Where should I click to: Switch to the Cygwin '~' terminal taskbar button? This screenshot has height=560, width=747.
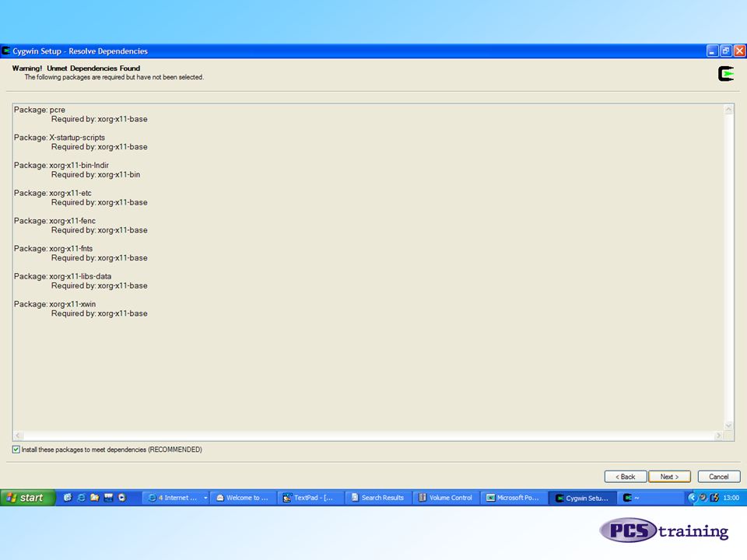tap(650, 498)
